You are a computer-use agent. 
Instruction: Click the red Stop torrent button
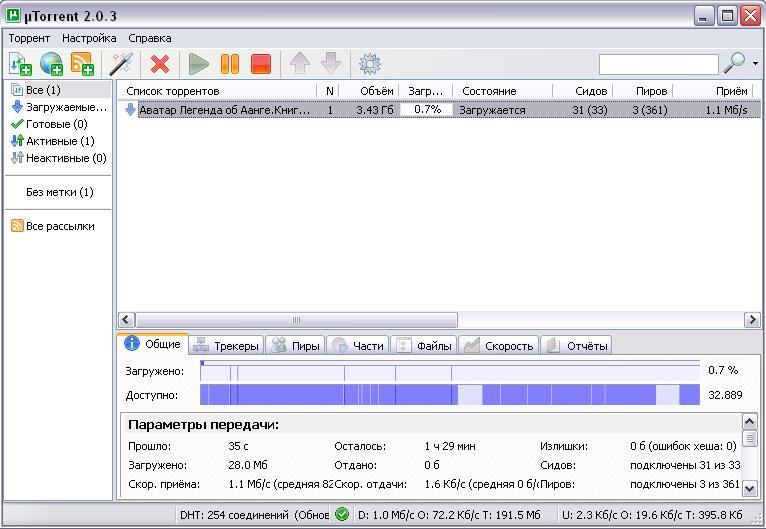click(260, 64)
